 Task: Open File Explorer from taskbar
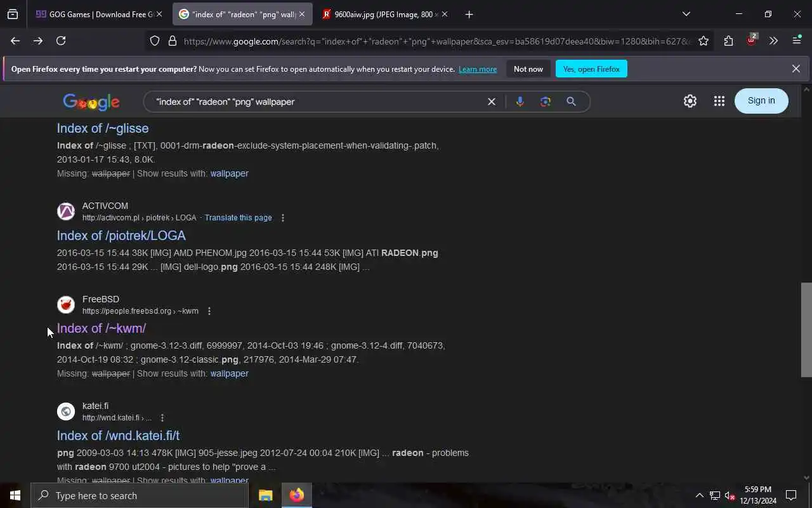point(265,495)
